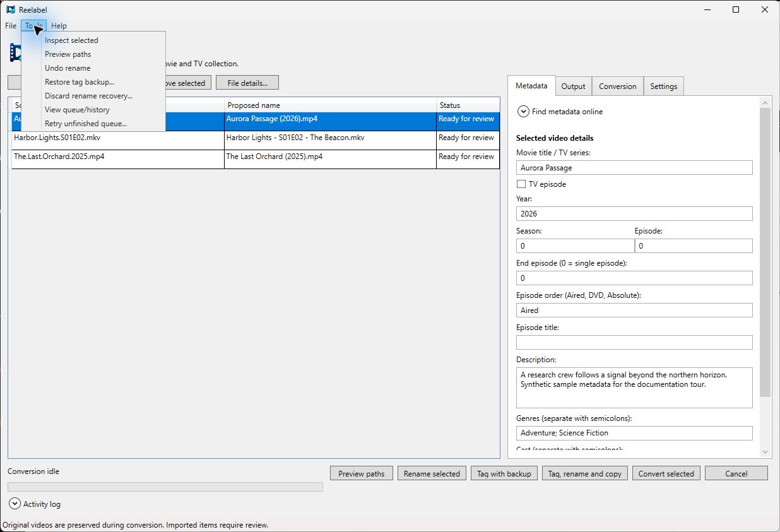
Task: Click the Cancel button
Action: 736,473
